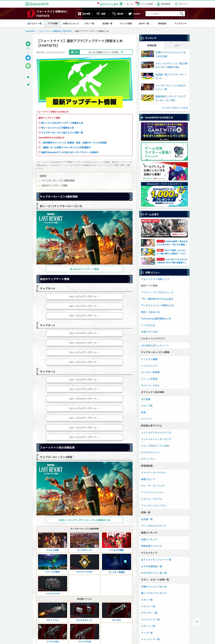215x644 pixels.
Task: Click the ゲーム検索 icon link
Action: click(145, 4)
